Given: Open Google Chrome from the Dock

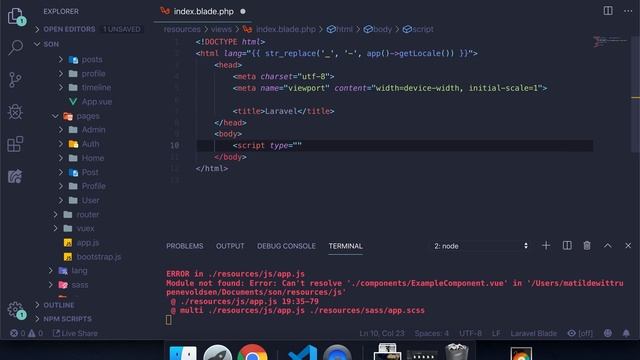Looking at the screenshot, I should click(253, 353).
